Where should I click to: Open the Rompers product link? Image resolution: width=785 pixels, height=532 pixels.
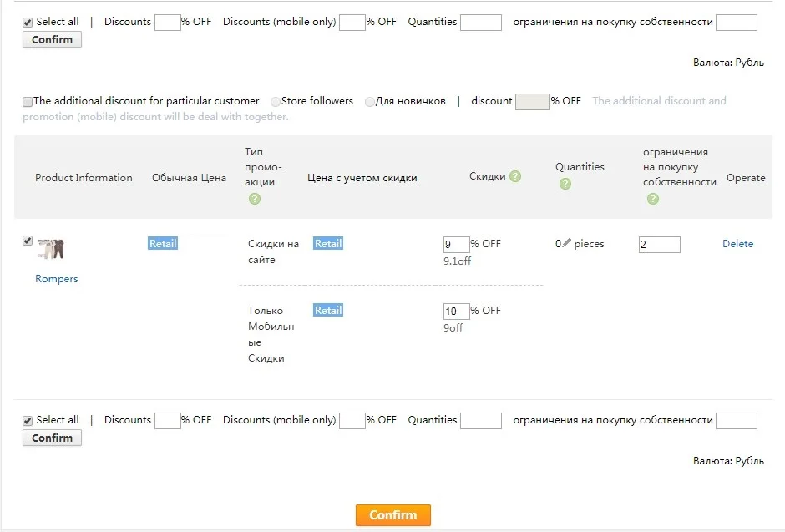57,279
